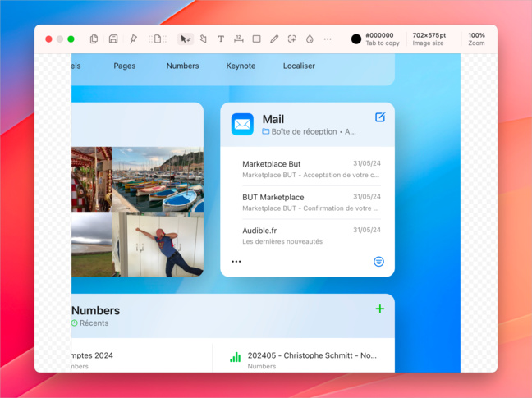Click the Mail filter circle icon

coord(378,262)
